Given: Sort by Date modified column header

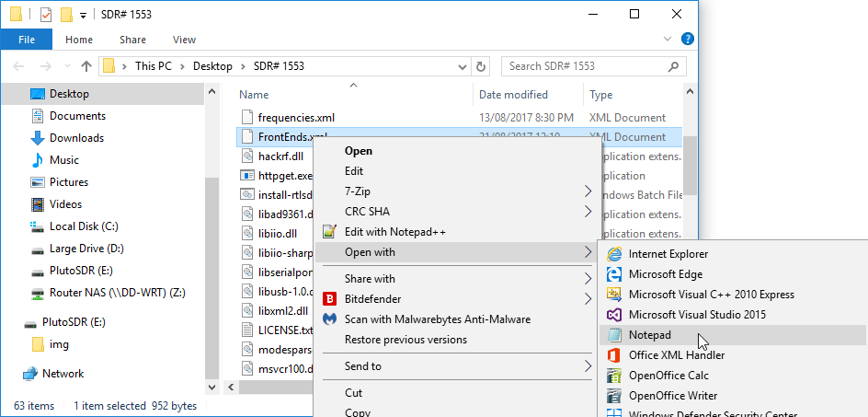Looking at the screenshot, I should (x=513, y=95).
